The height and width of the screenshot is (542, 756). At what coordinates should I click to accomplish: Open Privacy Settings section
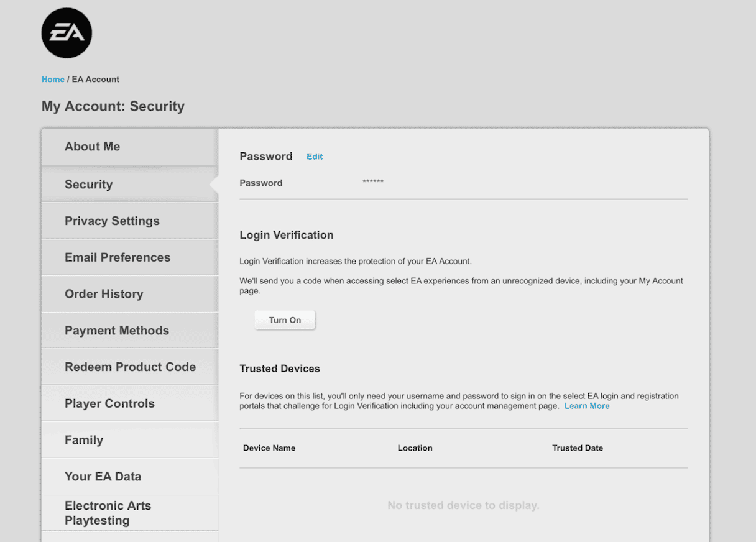(112, 221)
